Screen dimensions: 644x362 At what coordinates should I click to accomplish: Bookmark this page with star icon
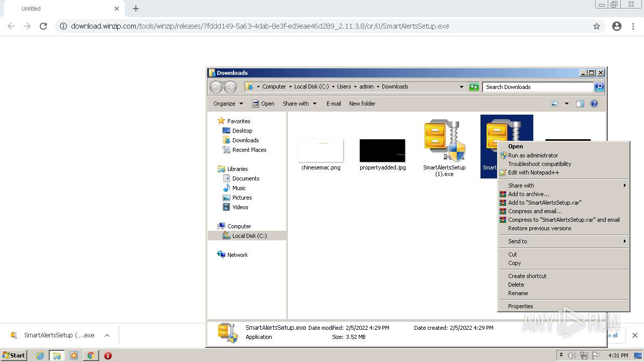pyautogui.click(x=597, y=26)
